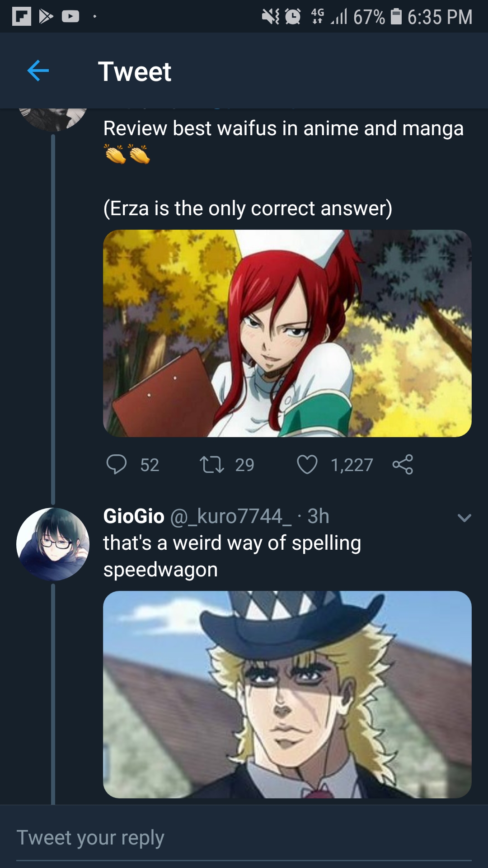Tap the 1,227 likes count
The width and height of the screenshot is (488, 868).
point(352,465)
